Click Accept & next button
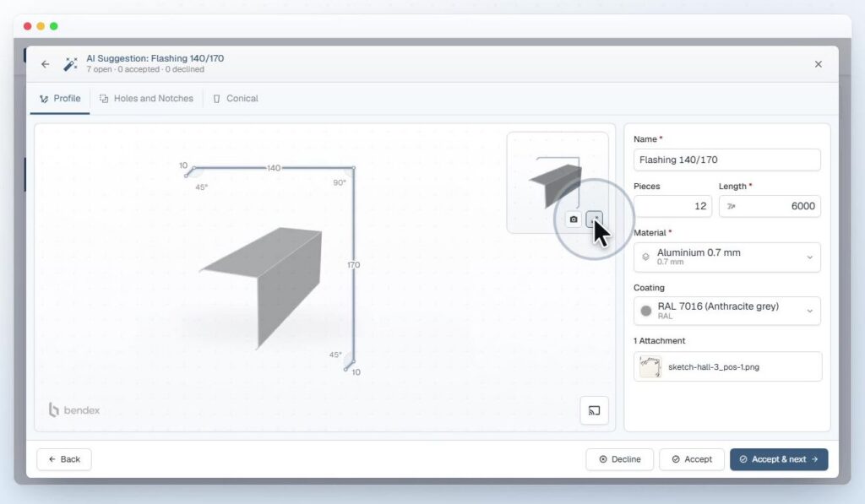Viewport: 865px width, 504px height. click(x=779, y=459)
